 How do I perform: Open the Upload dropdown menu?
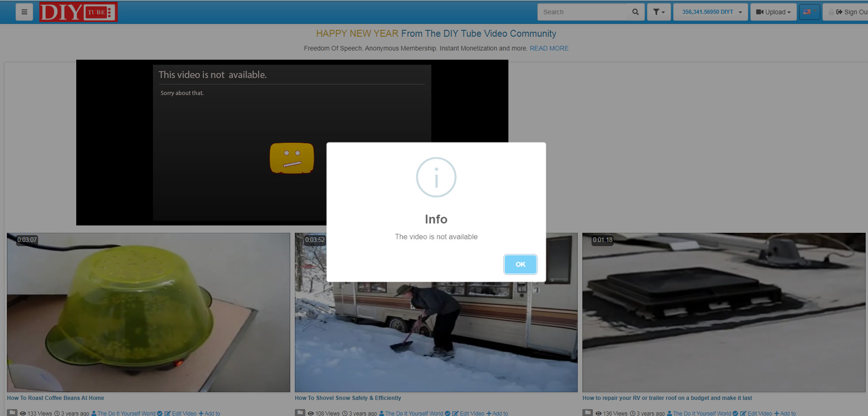click(773, 11)
